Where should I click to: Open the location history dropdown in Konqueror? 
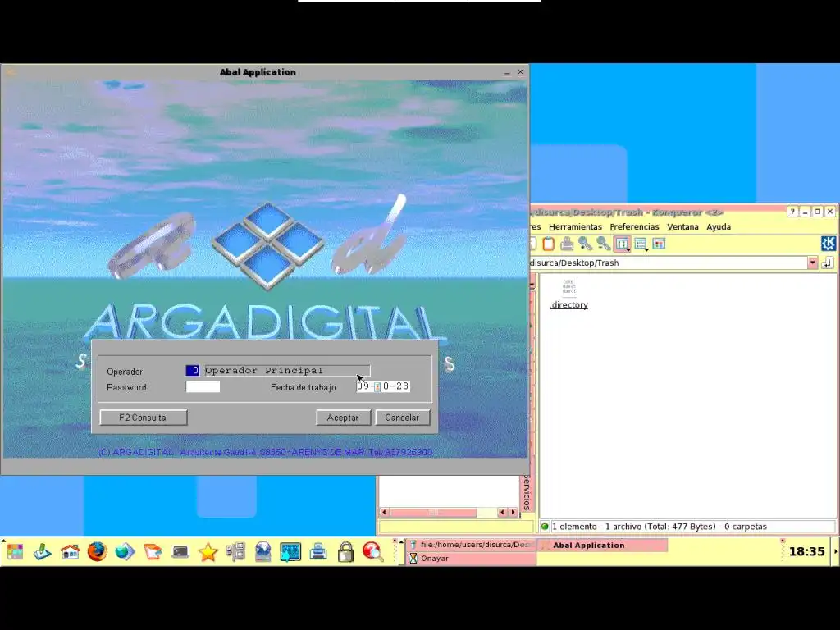coord(813,262)
